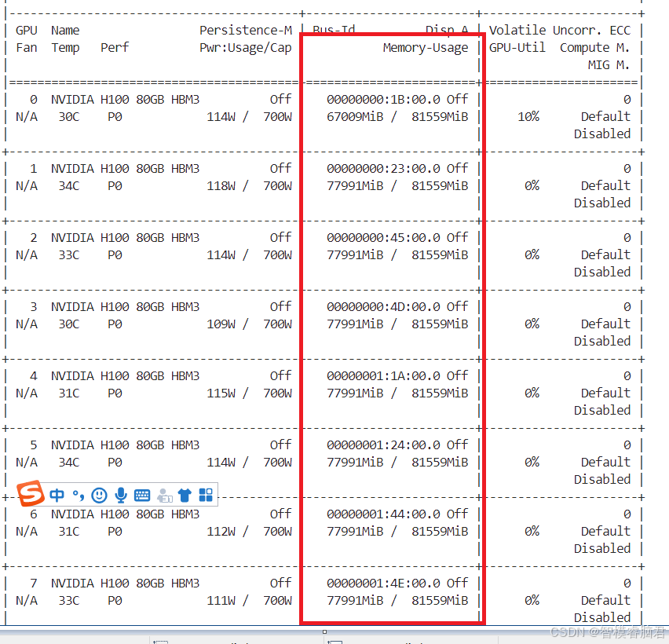Click the Pwr:Usage/Cap header text
This screenshot has height=644, width=669.
click(x=246, y=48)
